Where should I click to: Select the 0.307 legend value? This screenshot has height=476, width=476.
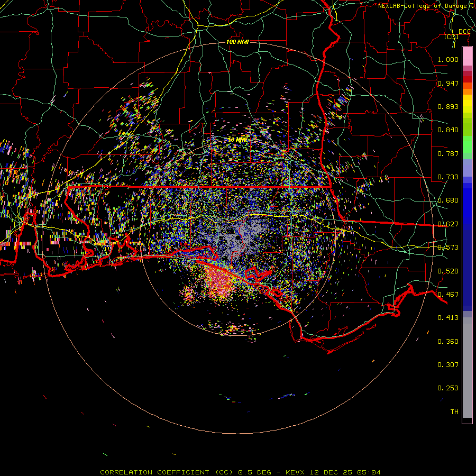[x=448, y=365]
